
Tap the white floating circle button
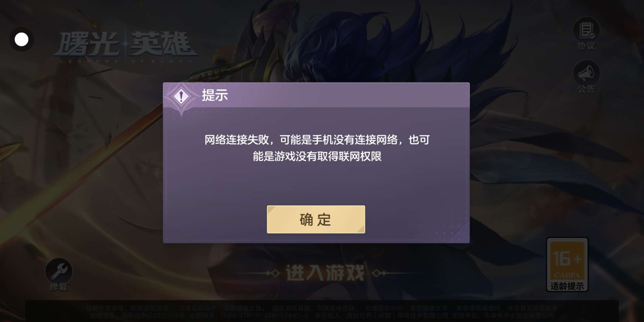click(21, 39)
